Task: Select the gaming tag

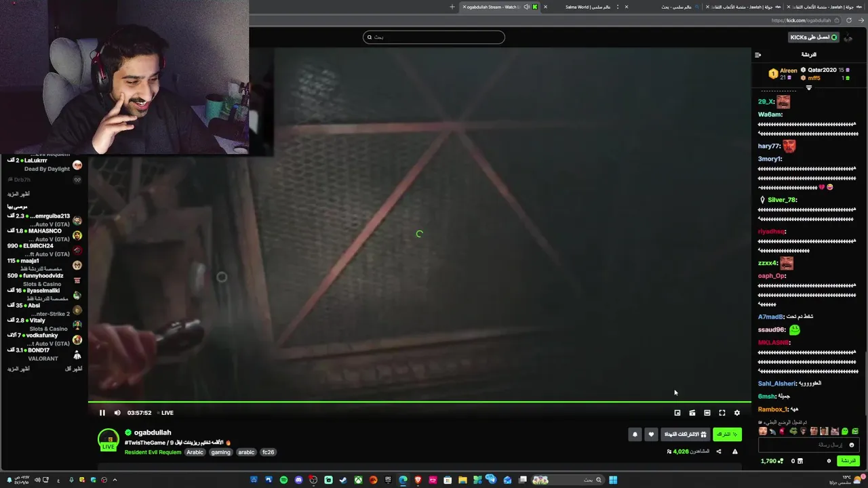Action: coord(220,452)
